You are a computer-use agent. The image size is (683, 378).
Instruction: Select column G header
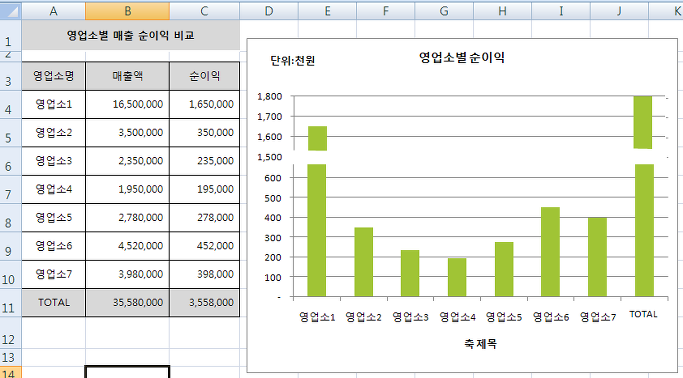pos(444,11)
